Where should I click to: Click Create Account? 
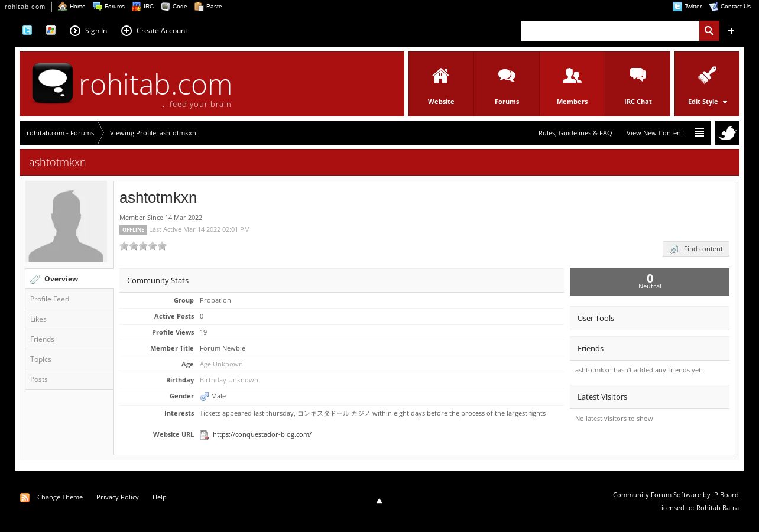pos(154,31)
